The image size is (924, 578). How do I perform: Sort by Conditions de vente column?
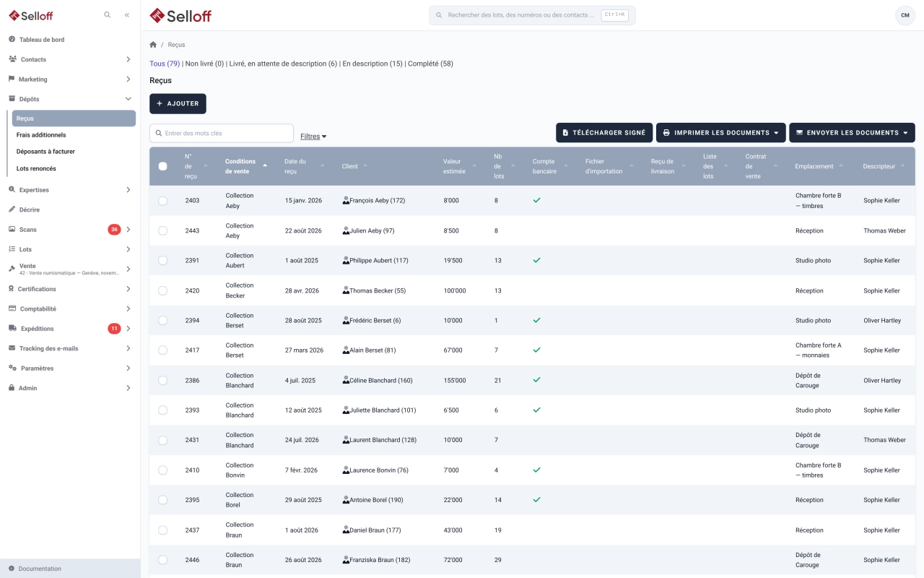point(245,166)
